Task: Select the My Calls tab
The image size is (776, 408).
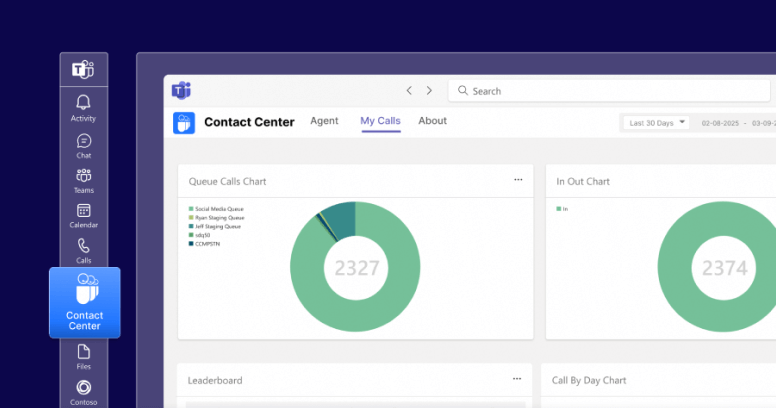Action: pos(380,121)
